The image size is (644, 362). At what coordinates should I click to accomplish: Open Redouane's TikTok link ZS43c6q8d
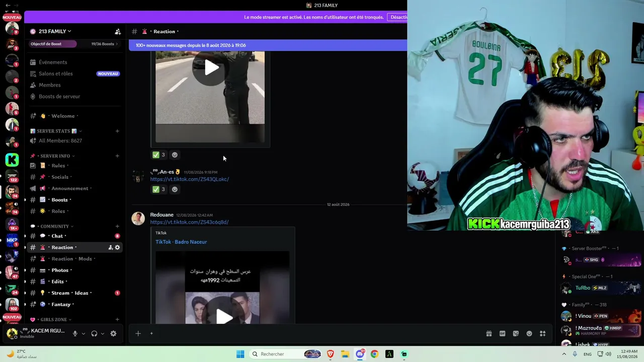click(x=189, y=222)
